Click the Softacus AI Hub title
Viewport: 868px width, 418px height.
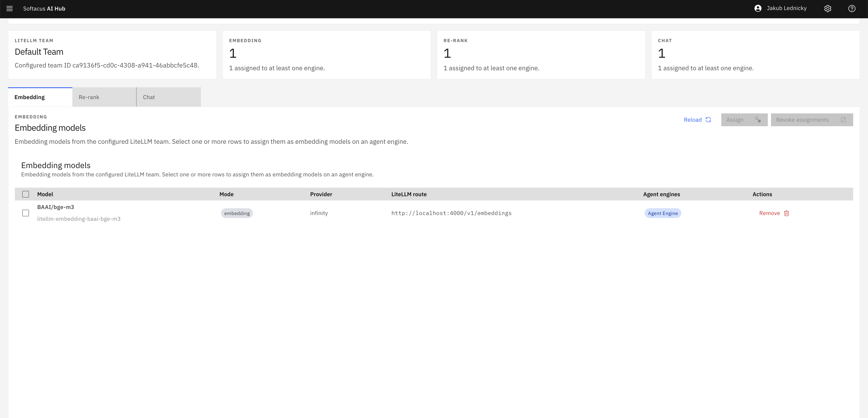44,9
